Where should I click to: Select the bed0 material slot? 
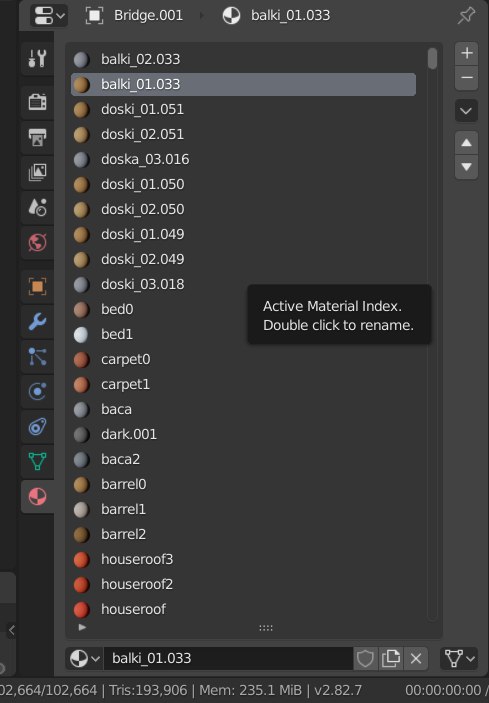(243, 309)
